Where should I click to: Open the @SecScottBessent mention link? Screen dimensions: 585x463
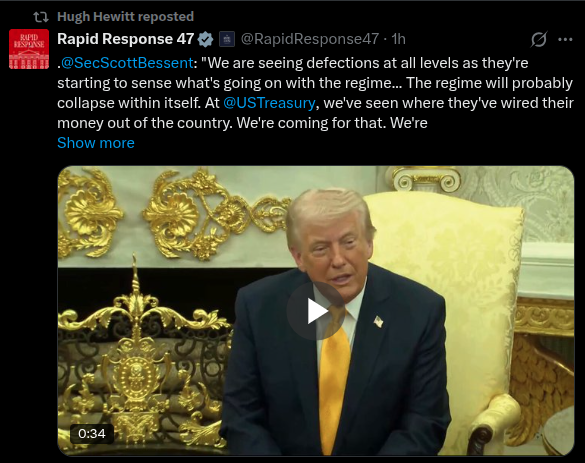tap(127, 63)
